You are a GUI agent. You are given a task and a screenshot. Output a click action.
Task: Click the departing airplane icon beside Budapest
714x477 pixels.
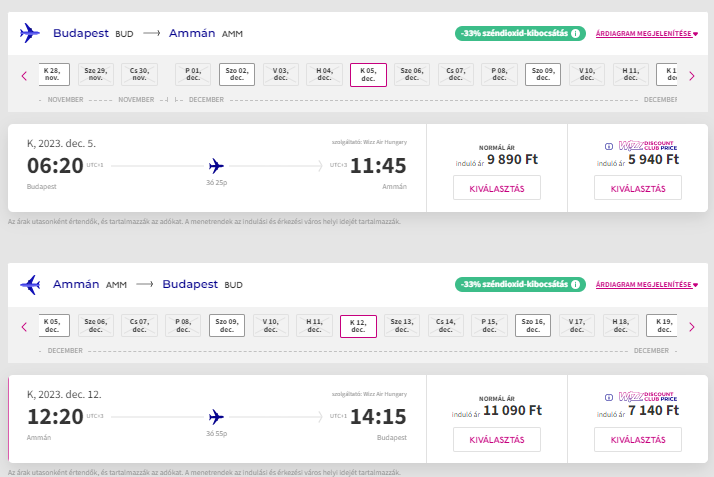[30, 33]
